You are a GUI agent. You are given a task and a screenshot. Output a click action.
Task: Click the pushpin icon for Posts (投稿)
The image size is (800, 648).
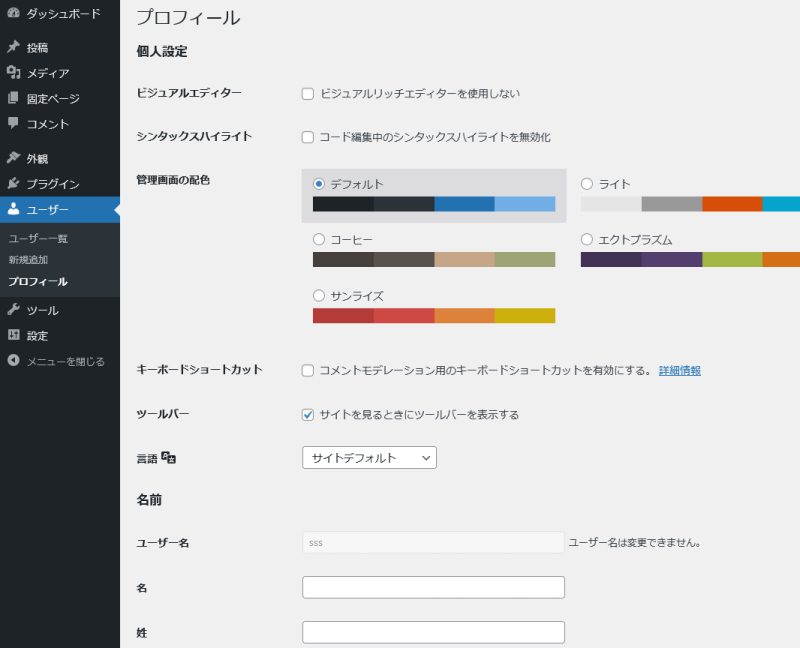tap(13, 47)
